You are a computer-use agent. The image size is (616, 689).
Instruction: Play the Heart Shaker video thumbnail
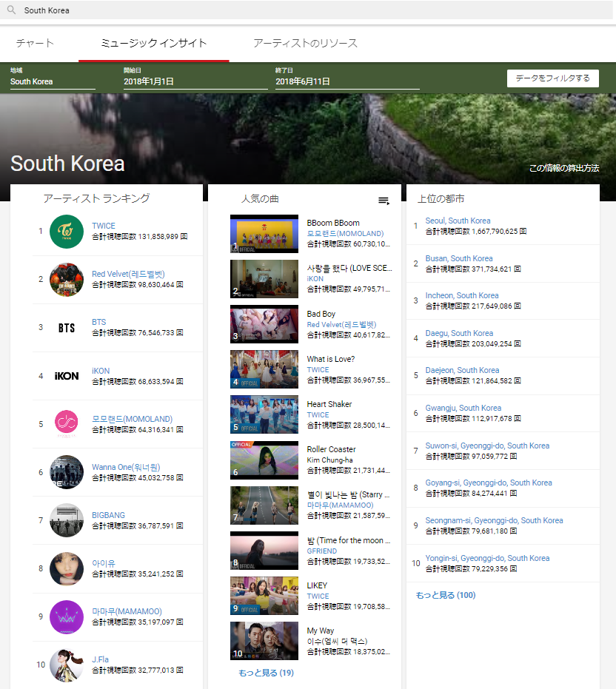[x=264, y=414]
